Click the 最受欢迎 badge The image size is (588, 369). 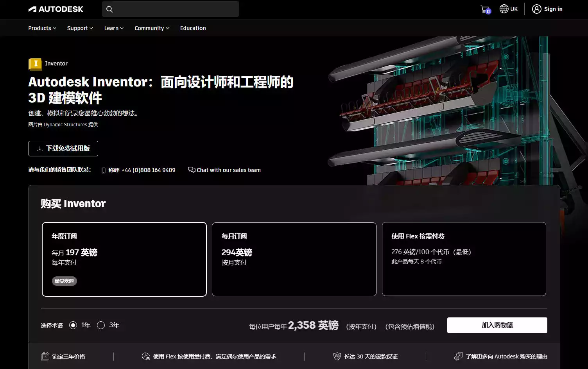coord(65,281)
